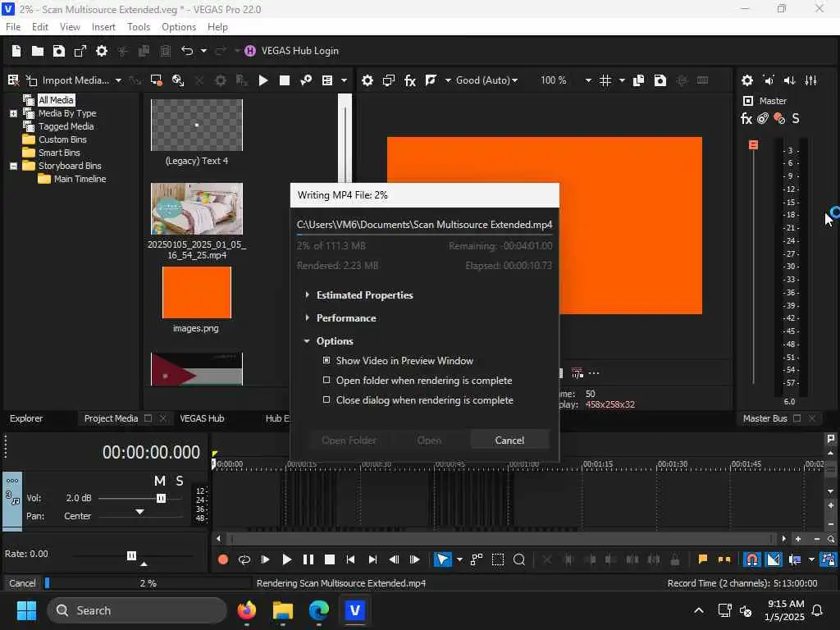Save the project using the disk icon
Screen dimensions: 840x630
(x=59, y=51)
